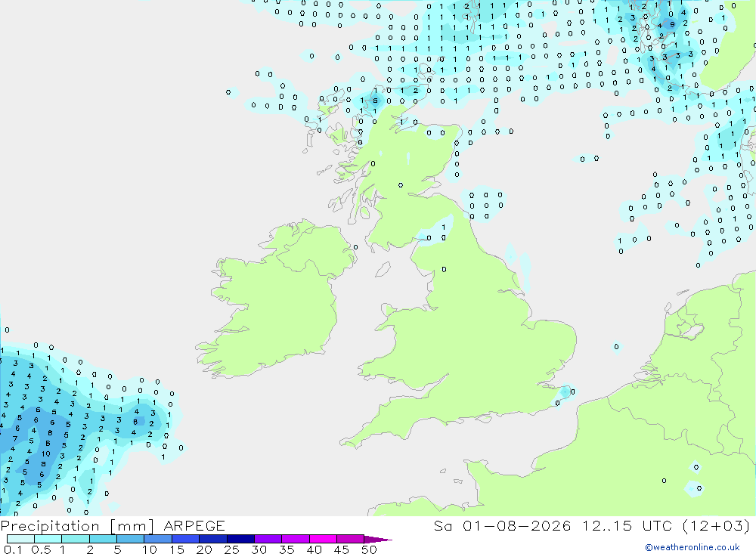Click the '0.5' legend scale label

pos(41,549)
